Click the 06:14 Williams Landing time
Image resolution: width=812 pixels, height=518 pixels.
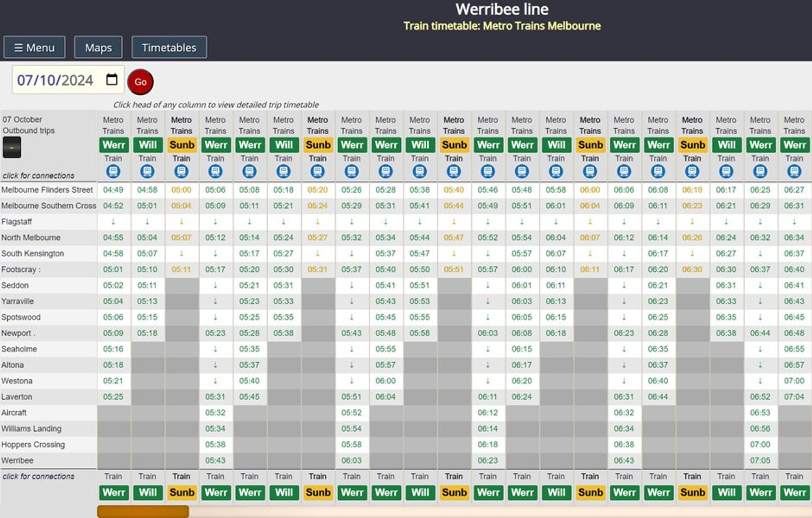tap(488, 428)
